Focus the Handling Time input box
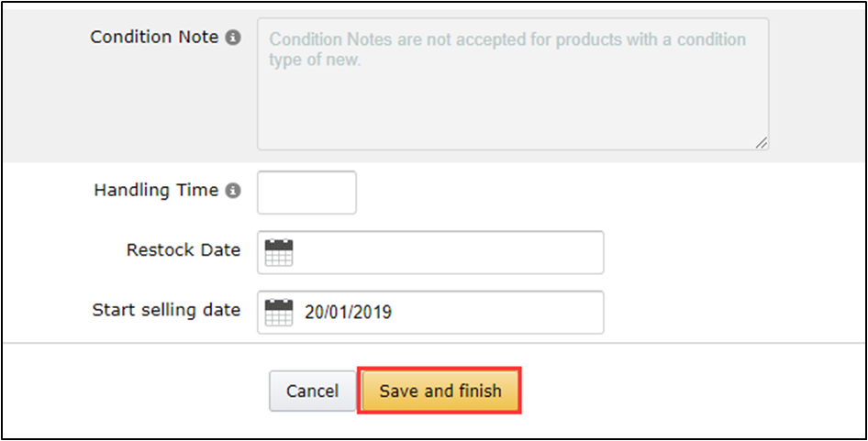This screenshot has height=441, width=868. click(306, 193)
